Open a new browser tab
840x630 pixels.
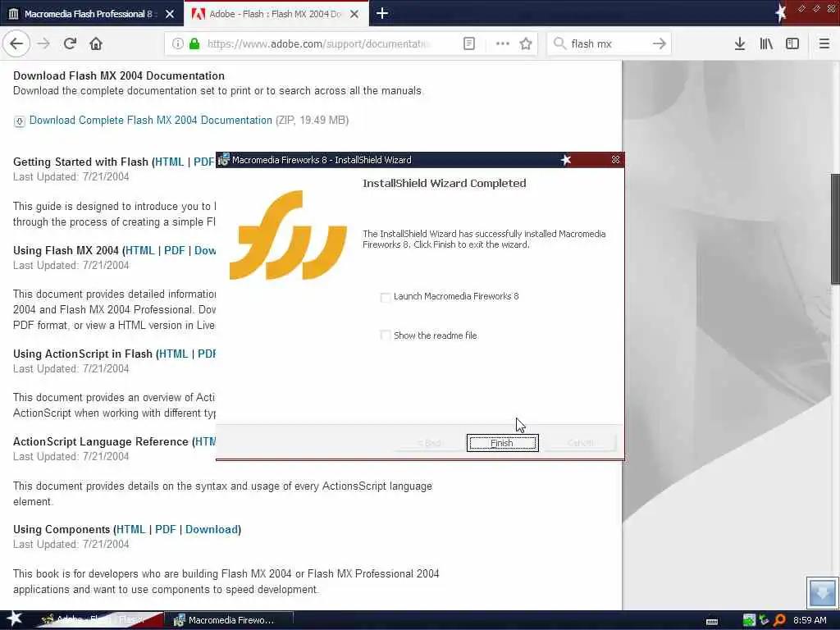pos(382,13)
